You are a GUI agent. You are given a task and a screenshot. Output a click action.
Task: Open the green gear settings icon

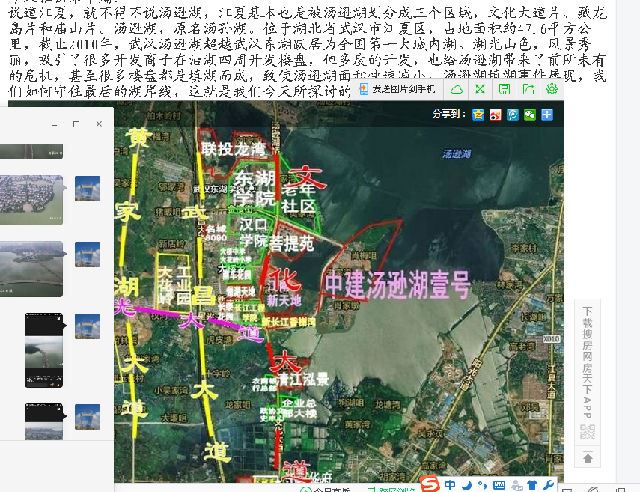[552, 89]
